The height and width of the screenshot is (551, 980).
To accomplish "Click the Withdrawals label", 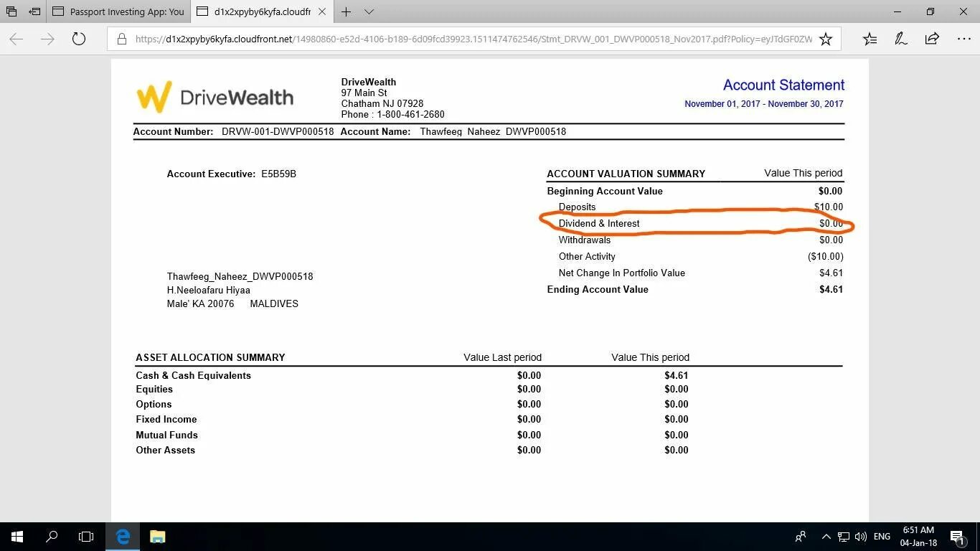I will pyautogui.click(x=585, y=240).
